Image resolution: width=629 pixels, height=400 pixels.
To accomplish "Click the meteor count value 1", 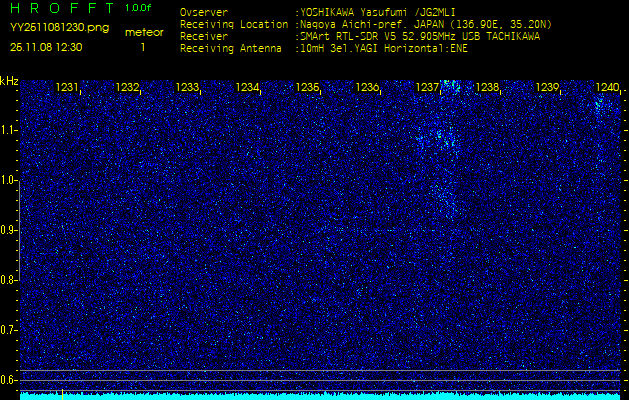I will click(143, 47).
